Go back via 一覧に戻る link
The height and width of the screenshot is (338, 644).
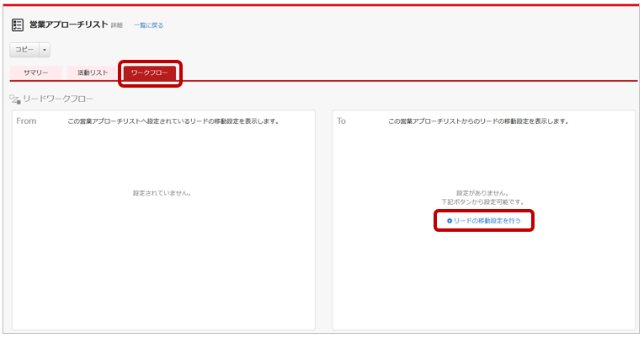click(148, 25)
